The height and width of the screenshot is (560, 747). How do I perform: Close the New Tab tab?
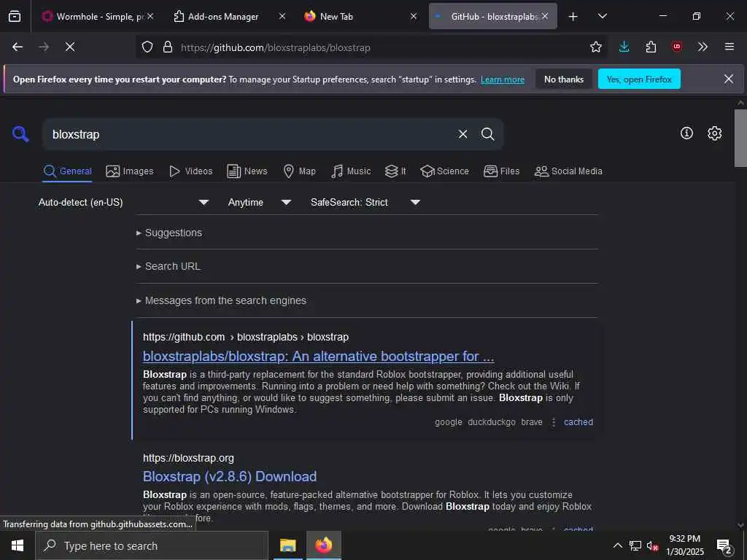[x=414, y=16]
